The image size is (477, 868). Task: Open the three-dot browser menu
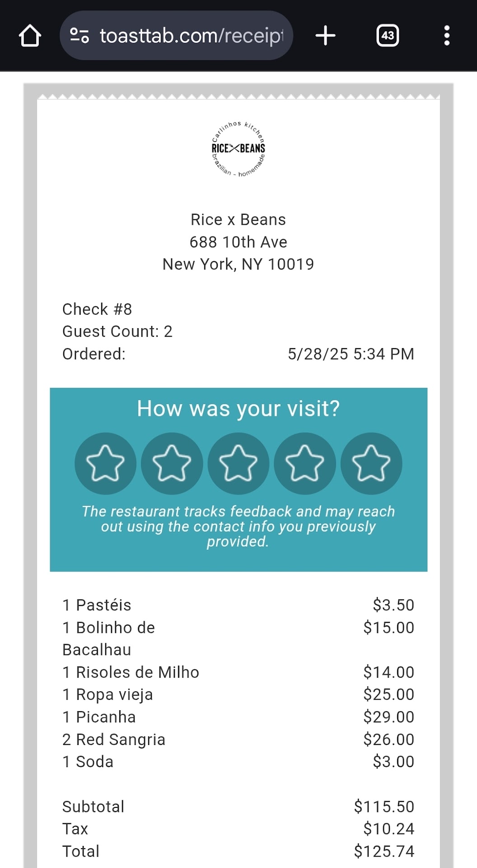pyautogui.click(x=447, y=36)
